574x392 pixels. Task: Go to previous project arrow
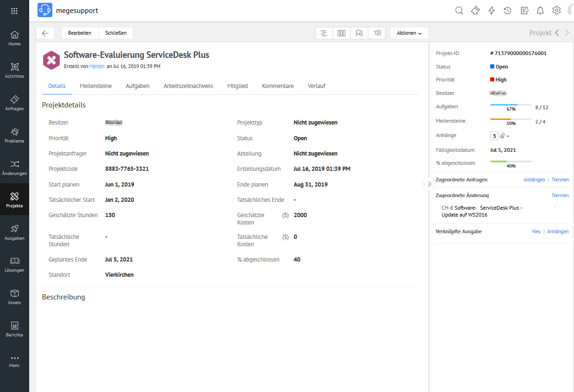tap(557, 33)
